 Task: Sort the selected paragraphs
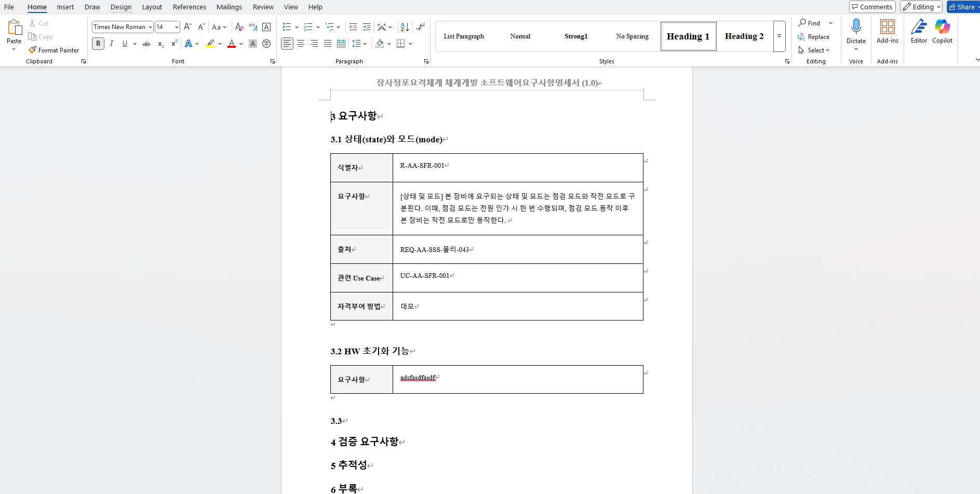pos(404,26)
